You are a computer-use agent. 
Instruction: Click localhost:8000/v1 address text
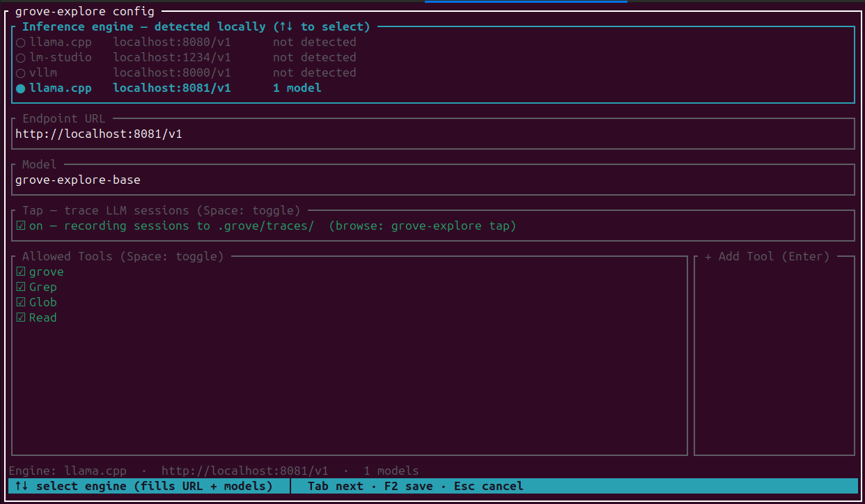click(x=172, y=73)
